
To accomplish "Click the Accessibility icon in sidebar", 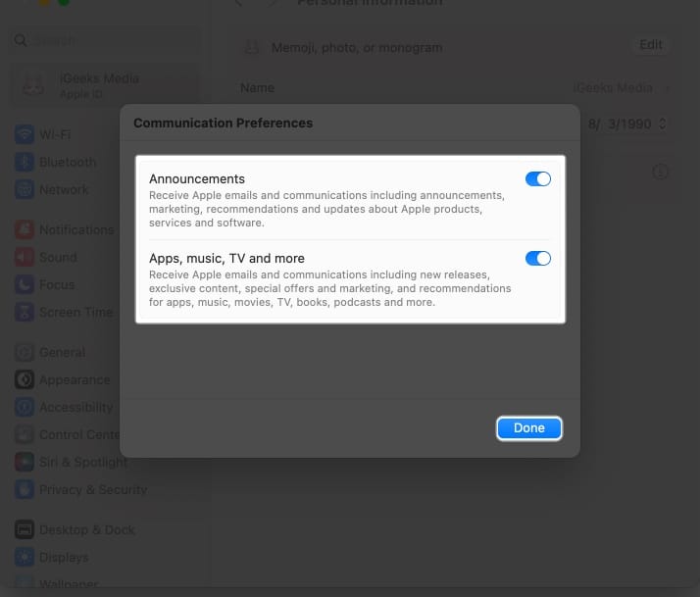I will [25, 407].
